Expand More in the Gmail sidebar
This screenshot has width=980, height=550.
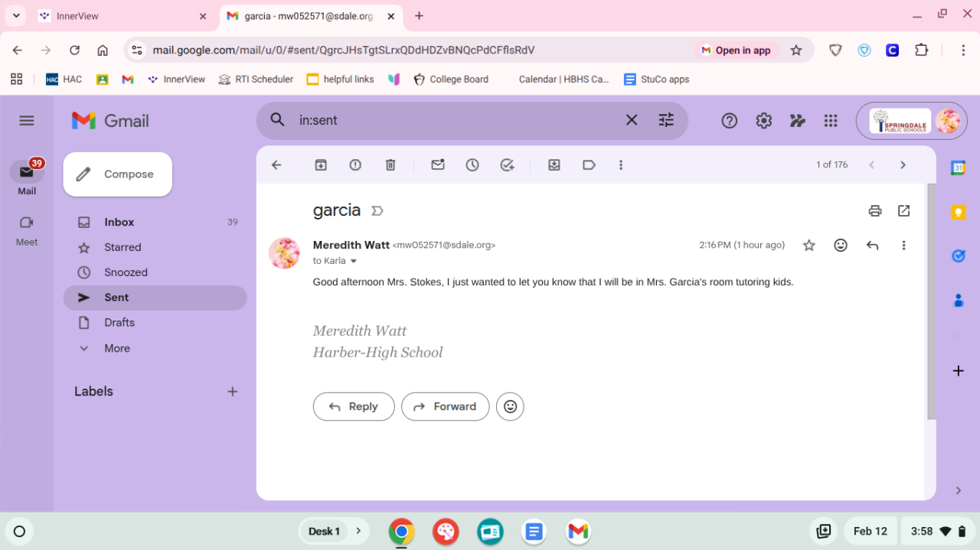117,348
